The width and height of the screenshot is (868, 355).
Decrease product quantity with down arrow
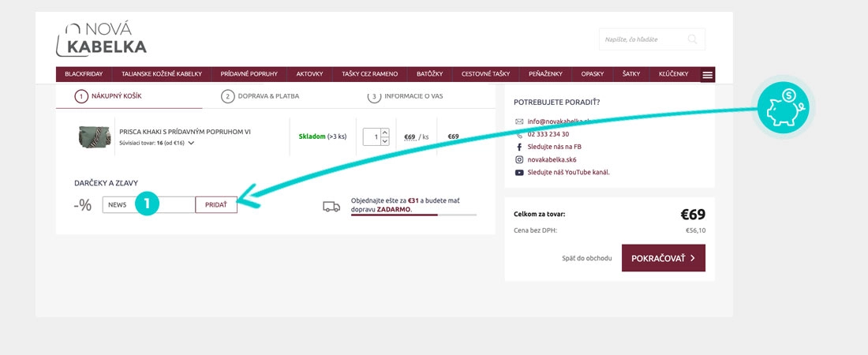click(384, 141)
